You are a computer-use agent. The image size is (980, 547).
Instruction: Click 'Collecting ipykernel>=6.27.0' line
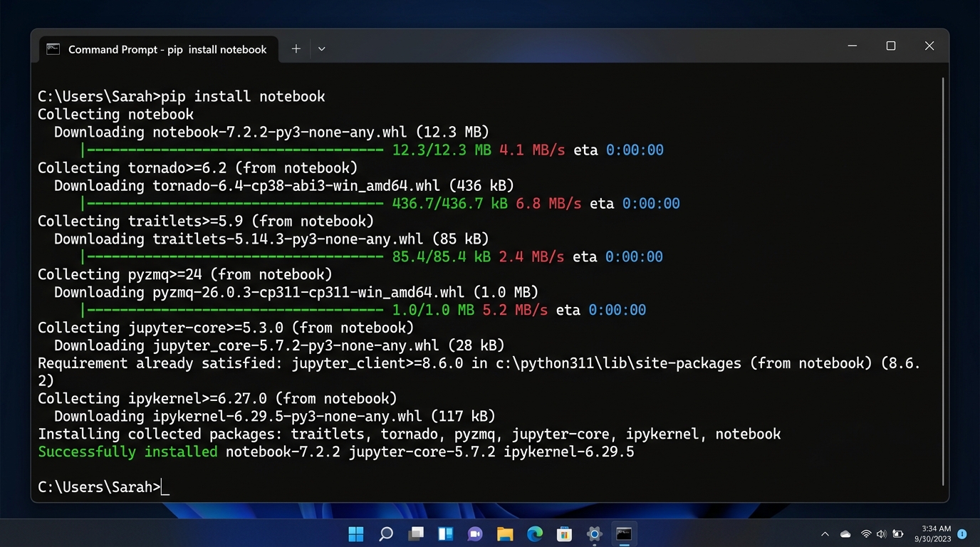click(217, 399)
